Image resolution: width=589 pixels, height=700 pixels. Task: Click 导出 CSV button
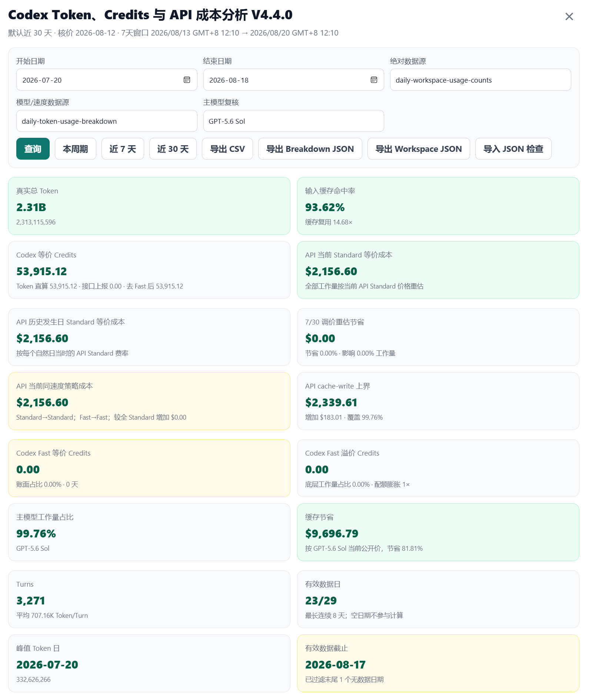227,149
